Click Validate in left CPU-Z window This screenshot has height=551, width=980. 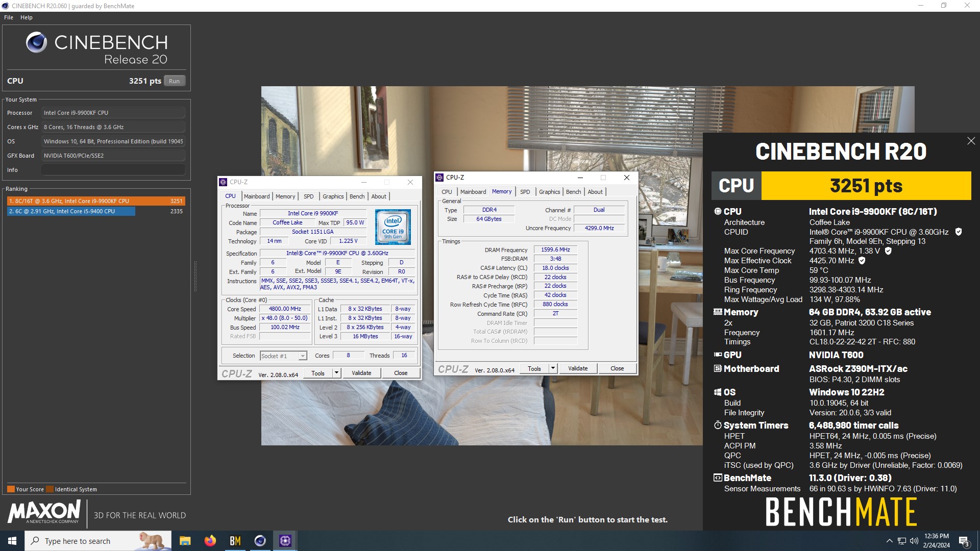pyautogui.click(x=361, y=373)
